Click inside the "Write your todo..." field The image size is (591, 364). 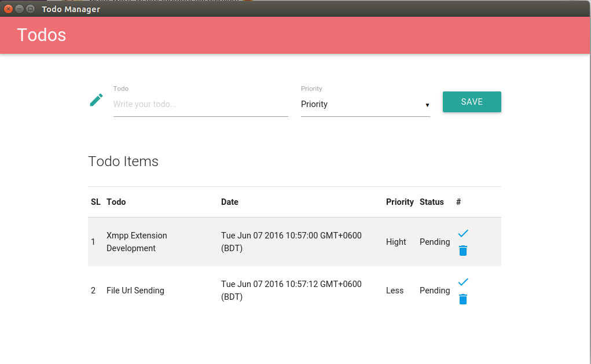pos(200,104)
